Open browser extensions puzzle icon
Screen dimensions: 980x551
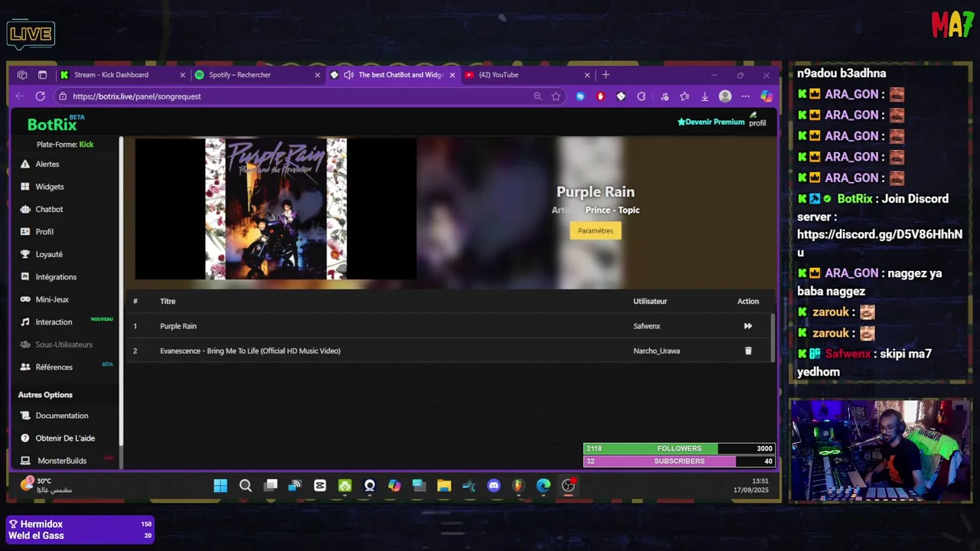(x=642, y=96)
